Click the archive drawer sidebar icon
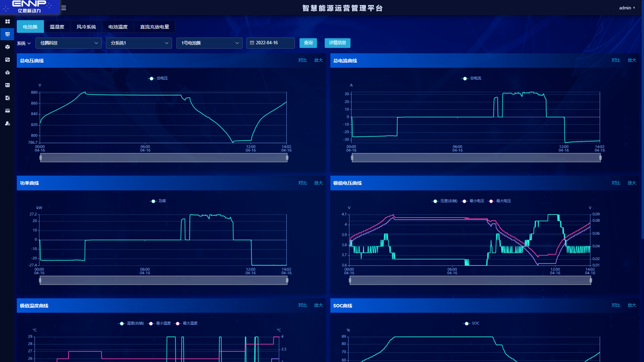The height and width of the screenshot is (362, 644). [7, 111]
